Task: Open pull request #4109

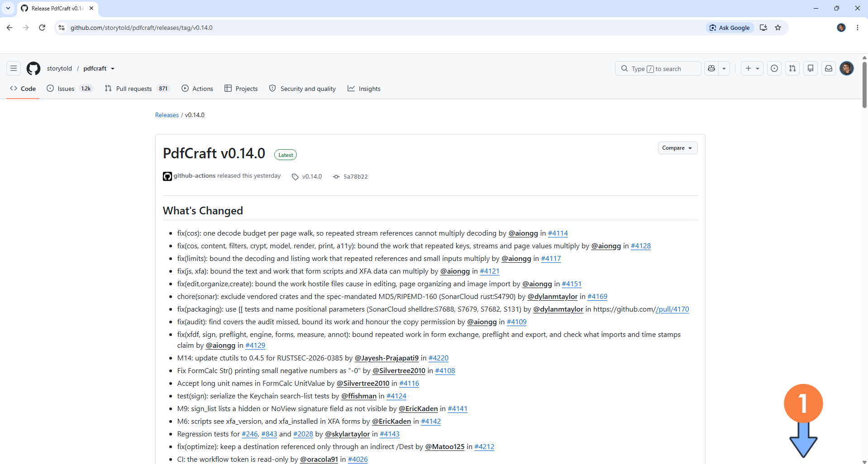Action: click(517, 322)
